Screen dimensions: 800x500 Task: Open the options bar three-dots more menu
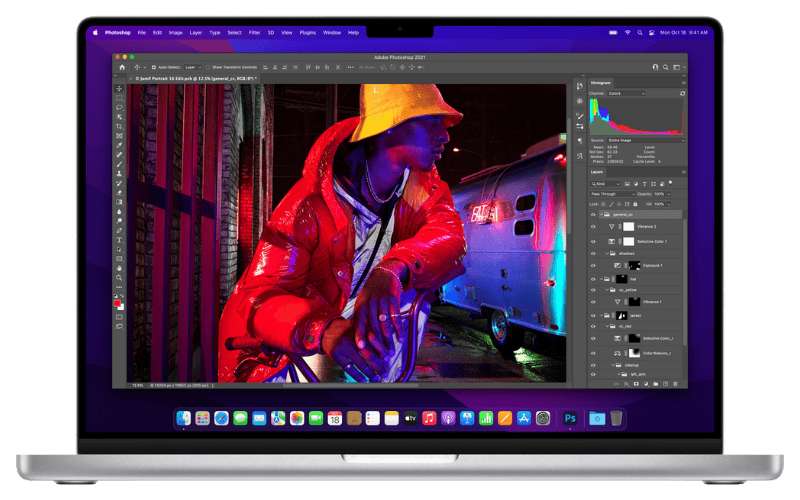tap(351, 67)
